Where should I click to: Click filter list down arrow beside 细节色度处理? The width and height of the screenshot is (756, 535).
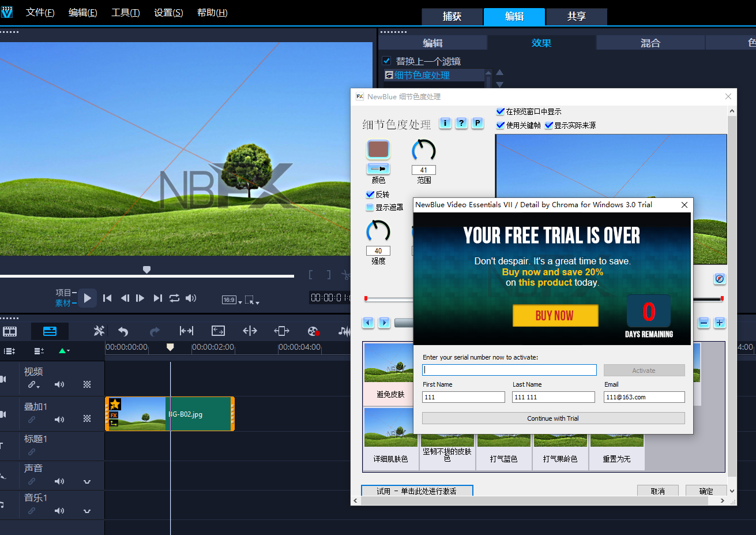coord(500,84)
